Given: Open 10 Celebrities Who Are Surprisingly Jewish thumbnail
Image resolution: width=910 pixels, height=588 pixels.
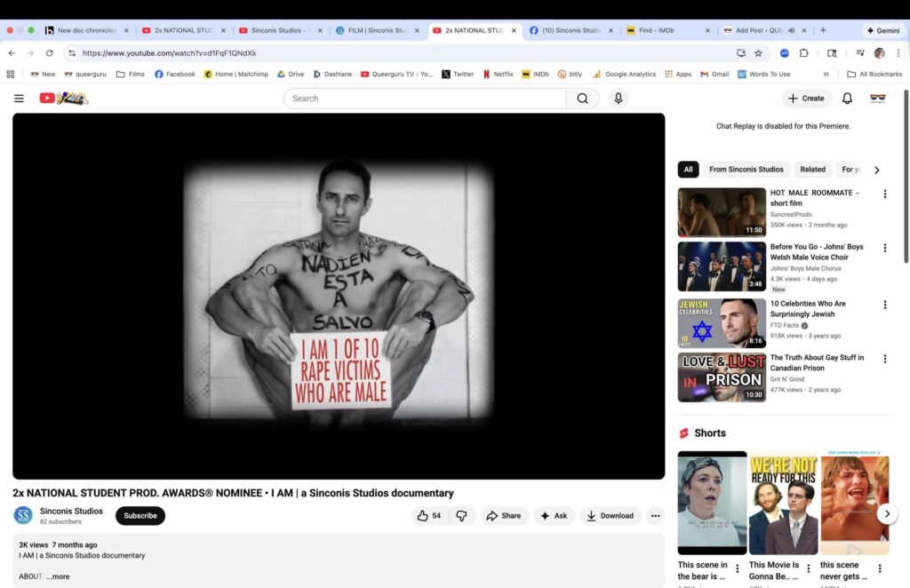Looking at the screenshot, I should (722, 322).
